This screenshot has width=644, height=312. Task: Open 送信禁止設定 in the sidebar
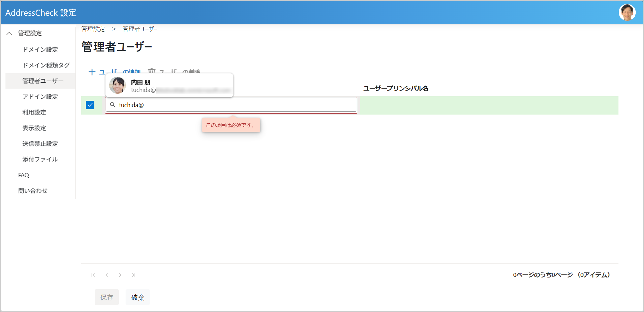40,144
